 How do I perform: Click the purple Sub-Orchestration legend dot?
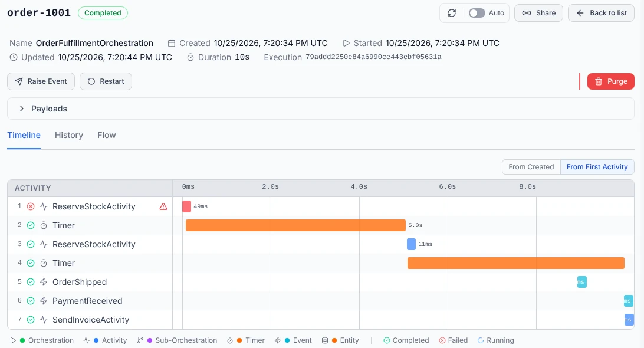[x=150, y=340]
